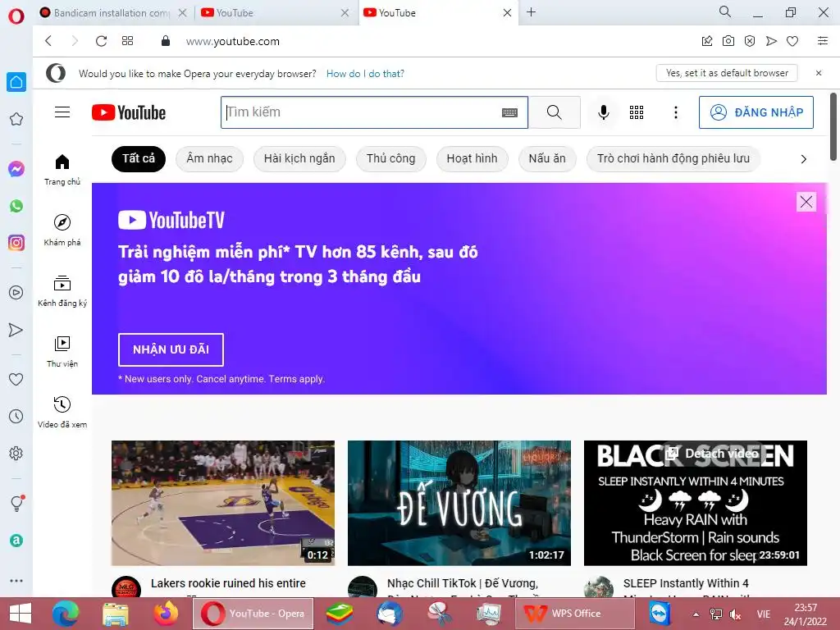Viewport: 840px width, 630px height.
Task: Open sidebar three-dots setup menu
Action: click(16, 581)
